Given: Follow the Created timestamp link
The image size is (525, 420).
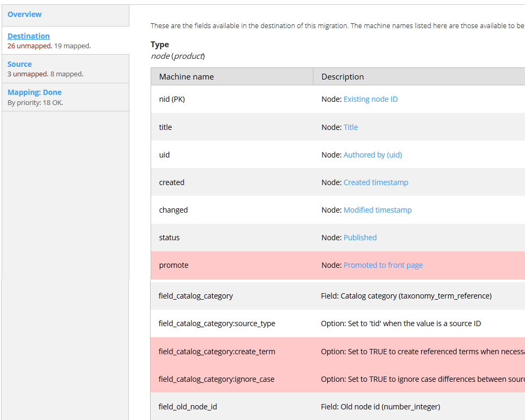Looking at the screenshot, I should [375, 182].
